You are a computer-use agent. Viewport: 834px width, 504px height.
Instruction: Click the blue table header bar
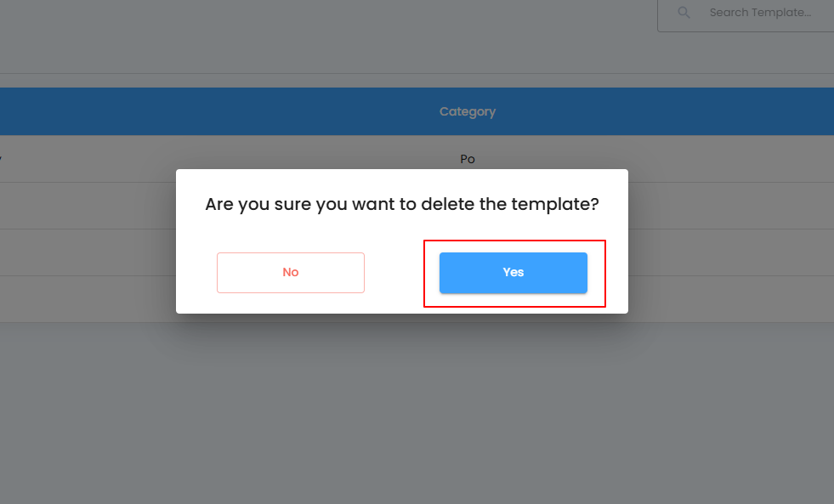coord(417,111)
